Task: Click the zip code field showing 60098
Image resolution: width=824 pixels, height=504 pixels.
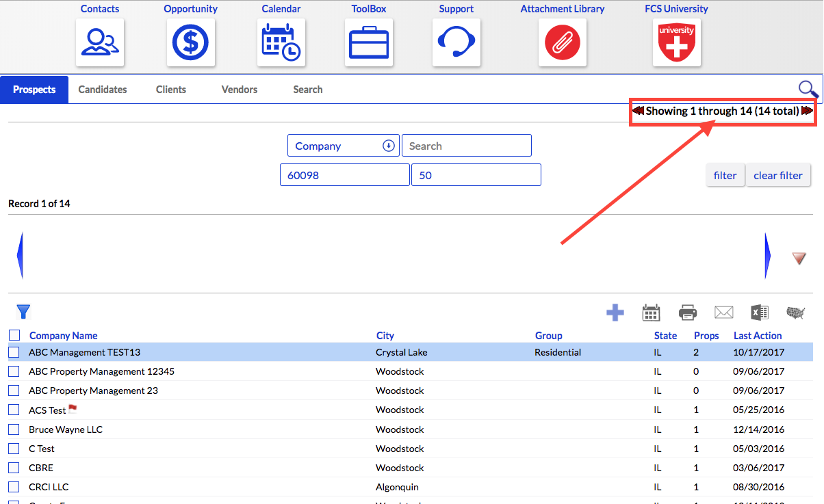Action: coord(345,175)
